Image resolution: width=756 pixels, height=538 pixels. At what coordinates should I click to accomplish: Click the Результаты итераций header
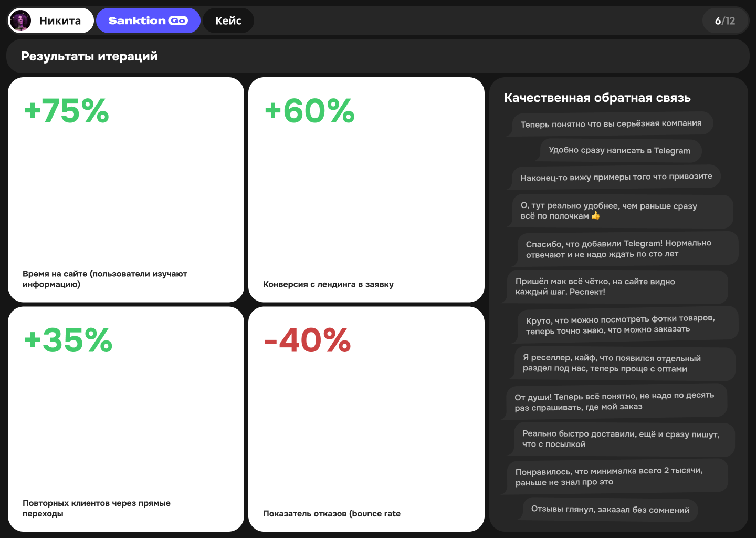tap(89, 56)
